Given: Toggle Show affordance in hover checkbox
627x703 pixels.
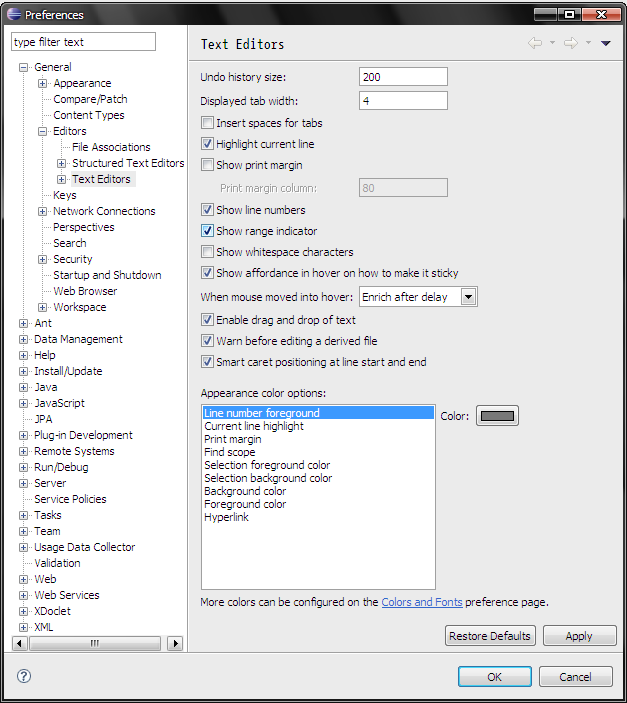Looking at the screenshot, I should point(207,273).
